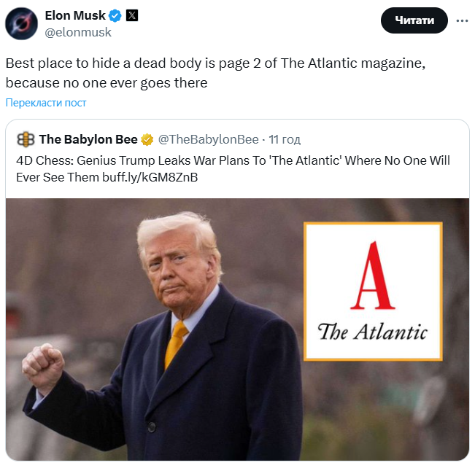Click the 4D Chess headline text
The width and height of the screenshot is (475, 476).
233,169
